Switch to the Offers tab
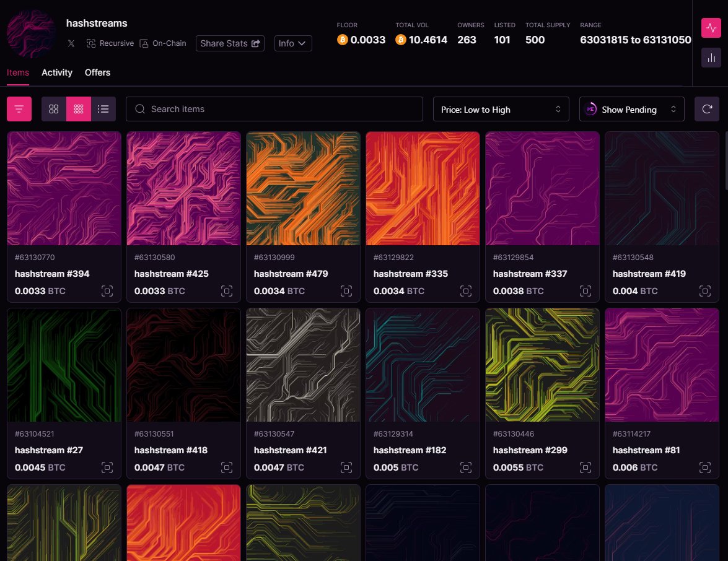The image size is (728, 561). pyautogui.click(x=97, y=72)
